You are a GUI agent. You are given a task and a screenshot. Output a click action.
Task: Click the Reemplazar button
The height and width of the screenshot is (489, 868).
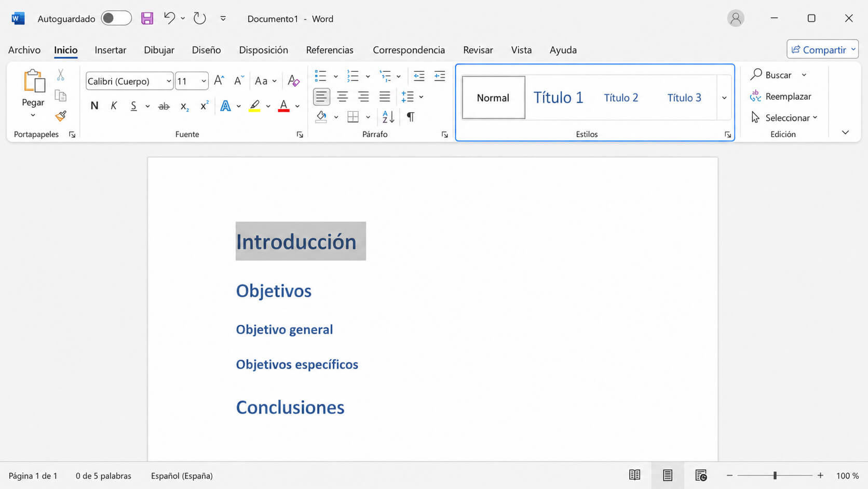click(x=781, y=96)
